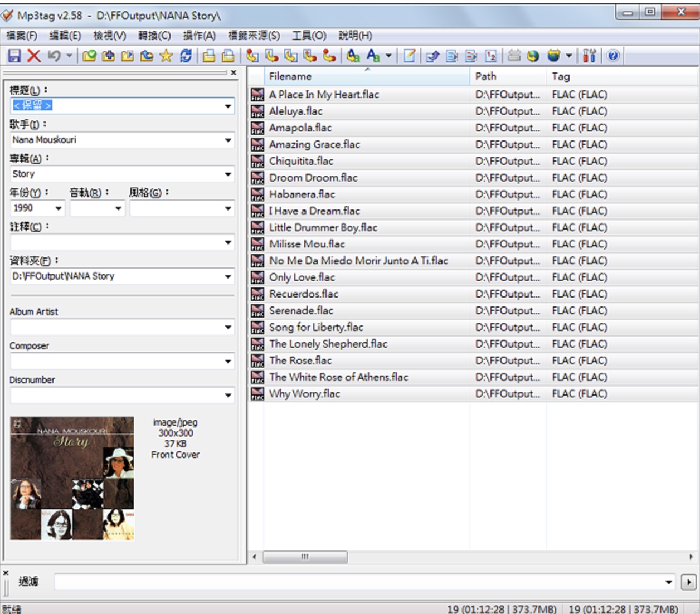Viewport: 700px width, 614px height.
Task: Close the tag panel with its x
Action: pos(234,72)
